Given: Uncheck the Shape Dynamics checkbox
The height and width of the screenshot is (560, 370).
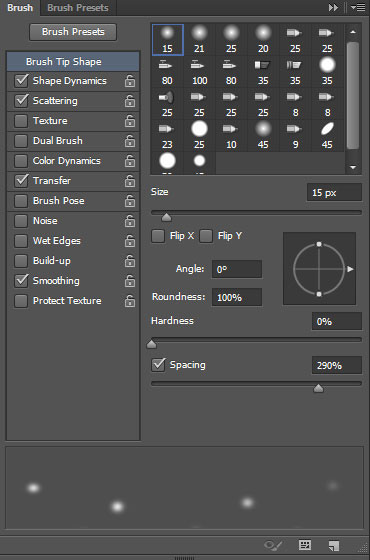Looking at the screenshot, I should (x=21, y=81).
